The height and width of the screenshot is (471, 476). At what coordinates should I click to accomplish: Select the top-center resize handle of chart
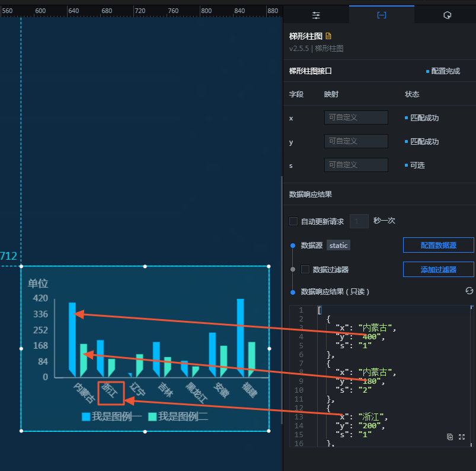point(145,266)
